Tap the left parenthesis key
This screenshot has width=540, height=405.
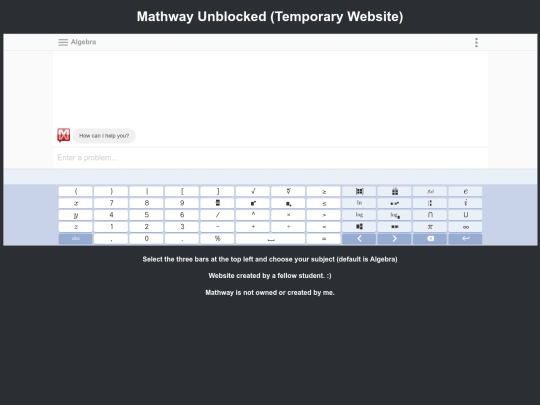click(75, 191)
